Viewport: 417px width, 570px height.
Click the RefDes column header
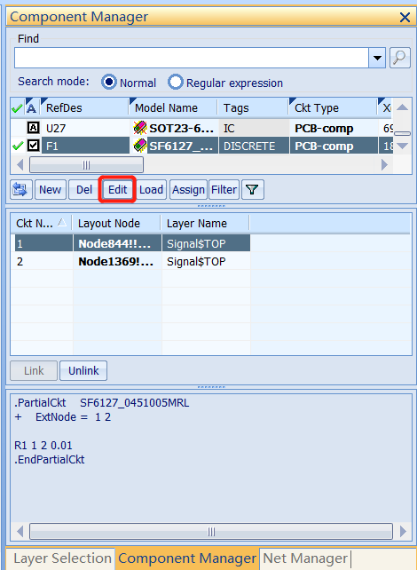click(x=85, y=108)
